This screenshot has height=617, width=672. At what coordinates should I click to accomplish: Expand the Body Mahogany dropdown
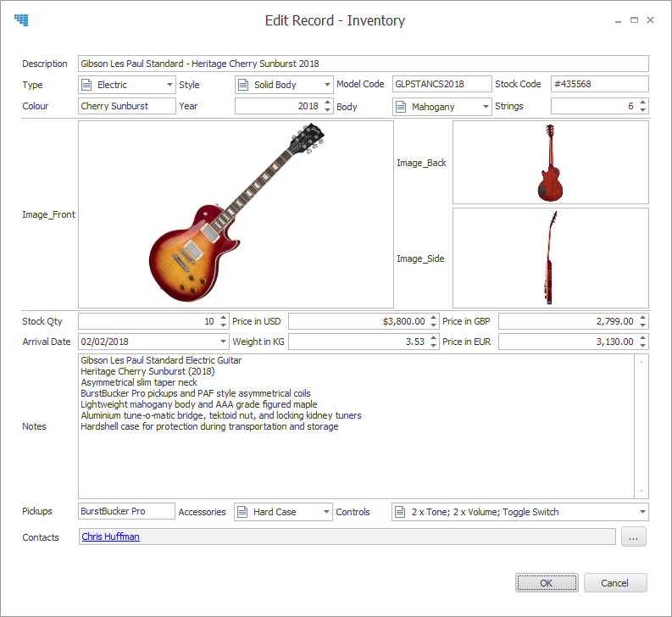[486, 106]
